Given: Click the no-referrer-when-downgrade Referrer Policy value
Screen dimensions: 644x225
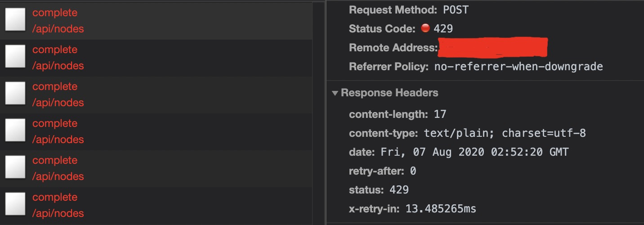Looking at the screenshot, I should coord(518,67).
